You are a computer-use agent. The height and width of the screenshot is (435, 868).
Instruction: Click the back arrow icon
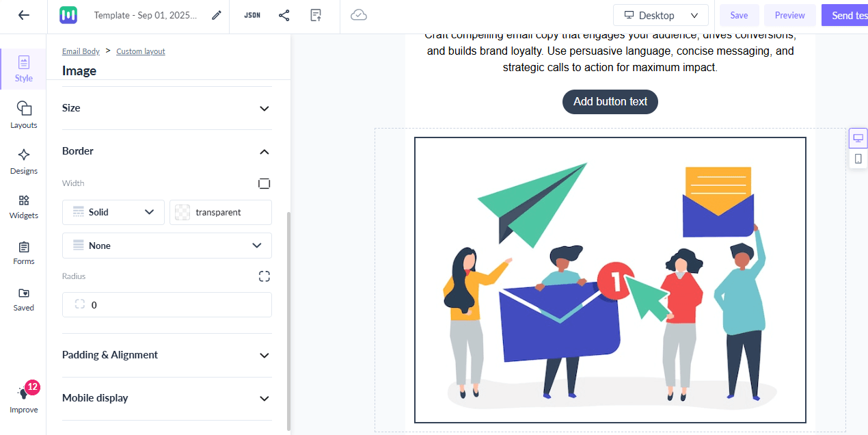[x=24, y=15]
